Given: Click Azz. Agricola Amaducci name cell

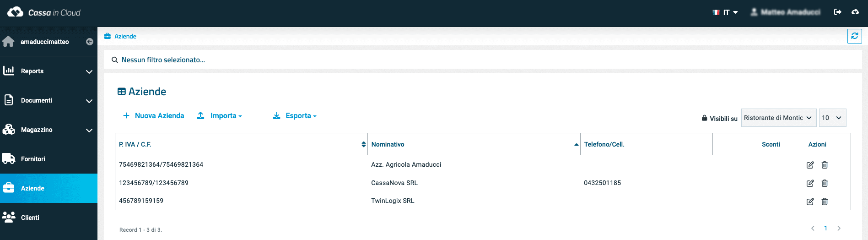Looking at the screenshot, I should (406, 164).
